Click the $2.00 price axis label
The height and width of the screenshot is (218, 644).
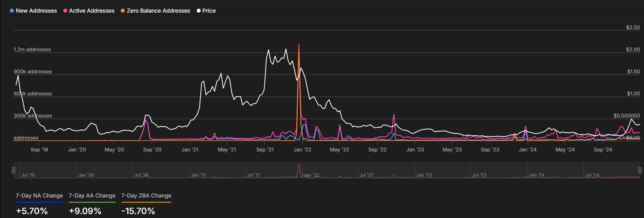coord(633,50)
